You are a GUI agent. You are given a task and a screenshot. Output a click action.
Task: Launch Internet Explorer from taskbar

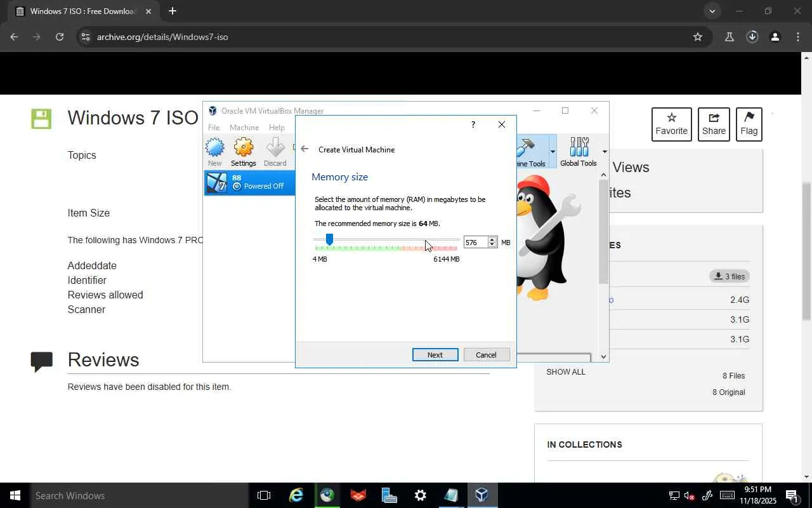pyautogui.click(x=296, y=495)
